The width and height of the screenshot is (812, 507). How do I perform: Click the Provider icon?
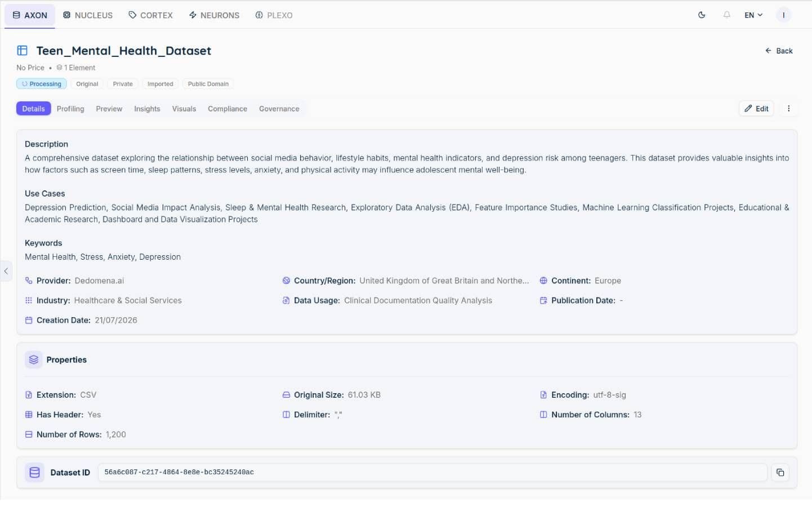pos(29,281)
